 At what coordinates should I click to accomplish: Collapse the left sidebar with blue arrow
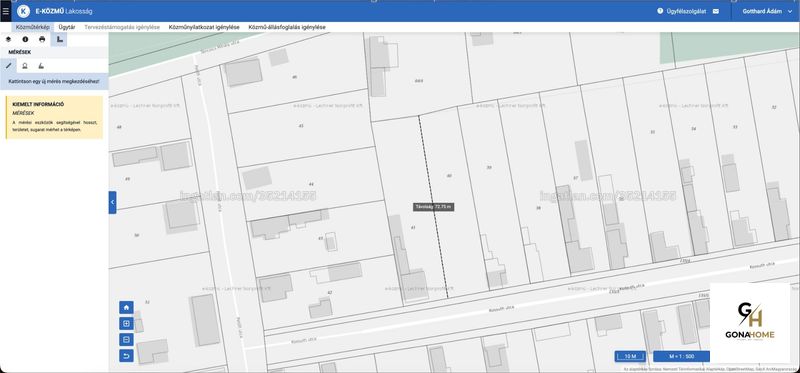[x=112, y=203]
